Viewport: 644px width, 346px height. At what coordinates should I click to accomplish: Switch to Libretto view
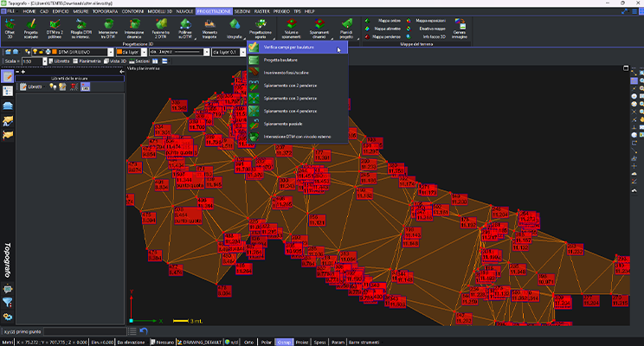coord(59,61)
